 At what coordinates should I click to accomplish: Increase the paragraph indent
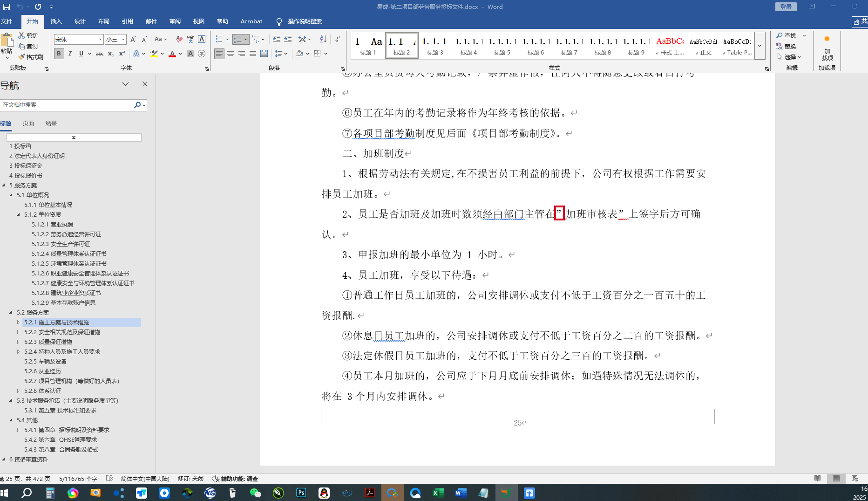coord(288,40)
